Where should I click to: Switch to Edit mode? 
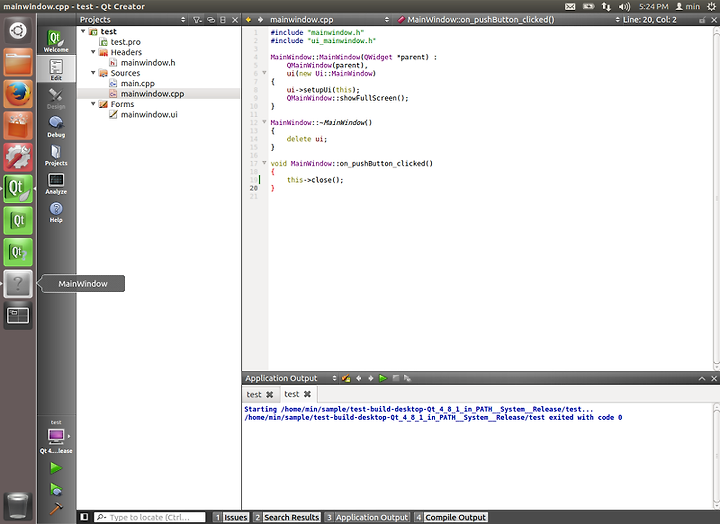coord(56,69)
